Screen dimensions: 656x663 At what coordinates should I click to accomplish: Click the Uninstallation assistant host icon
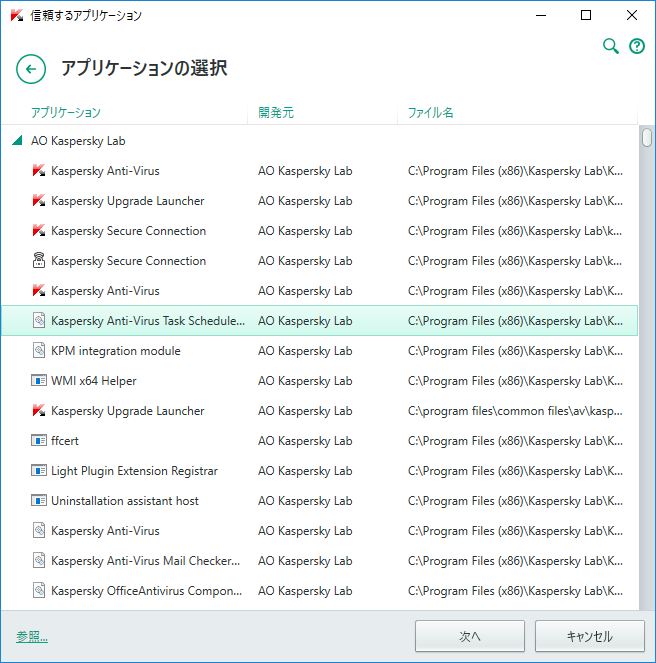39,501
